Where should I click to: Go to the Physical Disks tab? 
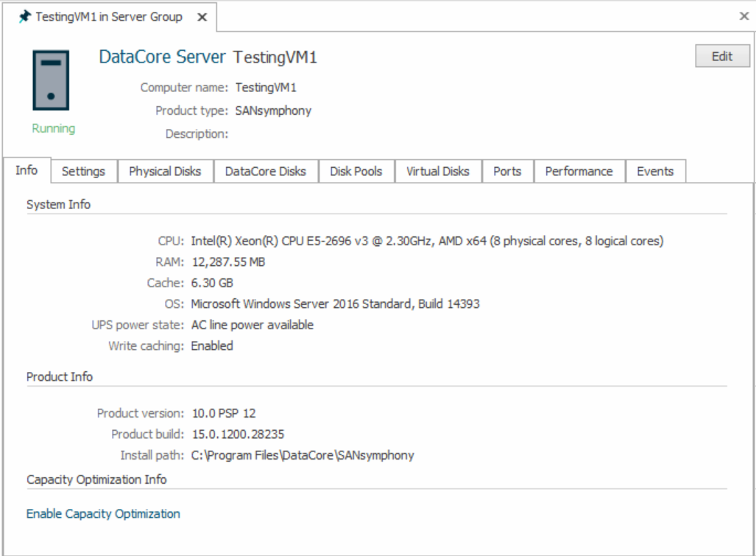(x=165, y=172)
